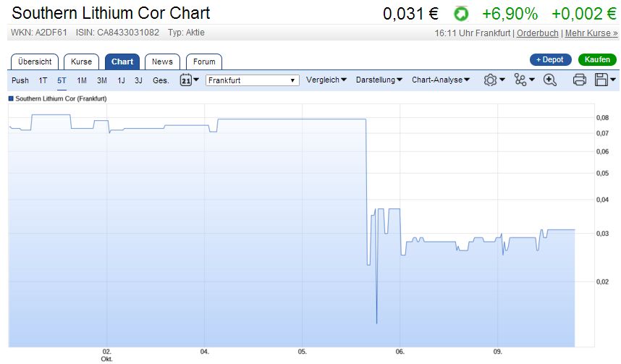Switch to the Kurse tab
This screenshot has width=621, height=364.
pos(81,62)
